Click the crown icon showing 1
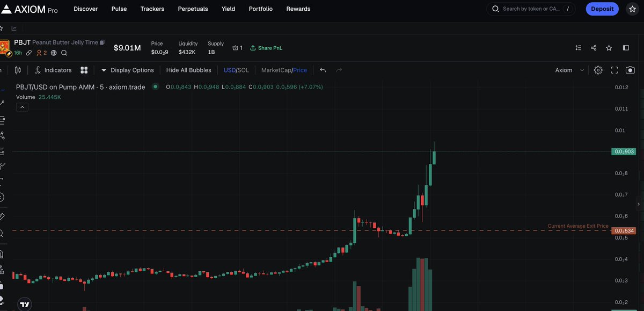Image resolution: width=644 pixels, height=311 pixels. click(x=237, y=48)
